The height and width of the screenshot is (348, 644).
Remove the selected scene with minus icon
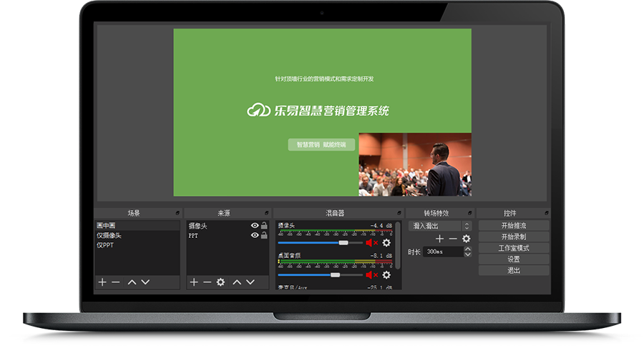point(115,282)
